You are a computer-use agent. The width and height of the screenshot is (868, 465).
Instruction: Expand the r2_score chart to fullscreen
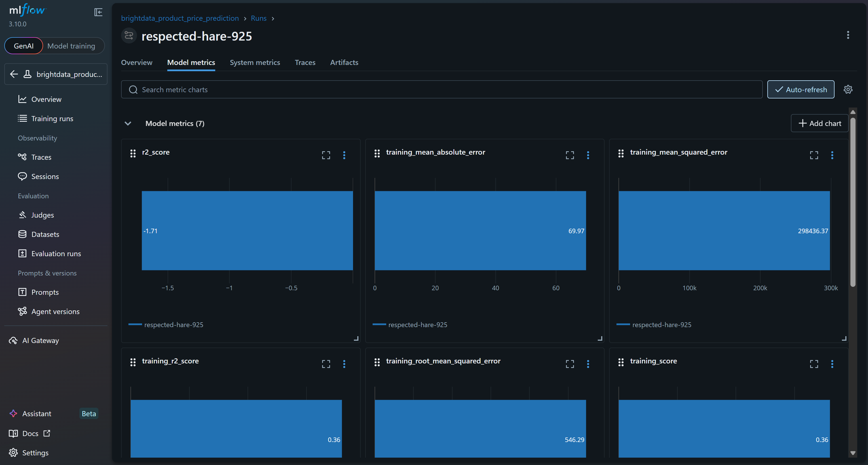326,155
